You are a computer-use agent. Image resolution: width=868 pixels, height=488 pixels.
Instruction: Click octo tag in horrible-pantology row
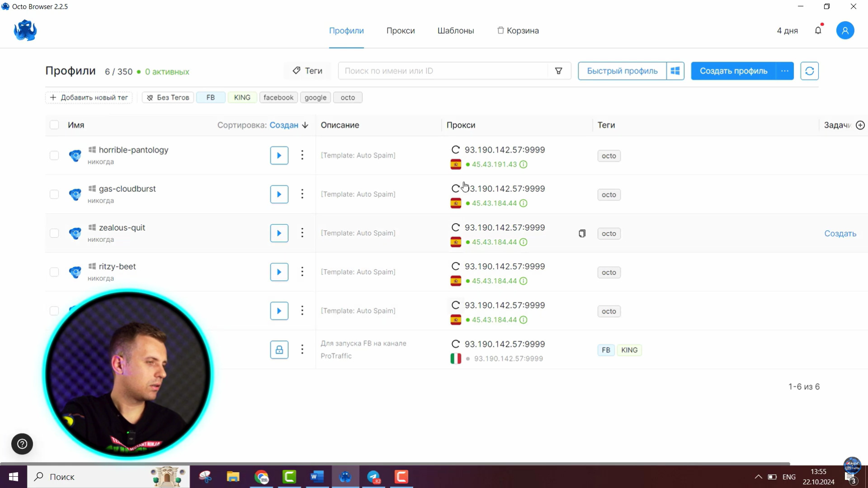point(609,156)
